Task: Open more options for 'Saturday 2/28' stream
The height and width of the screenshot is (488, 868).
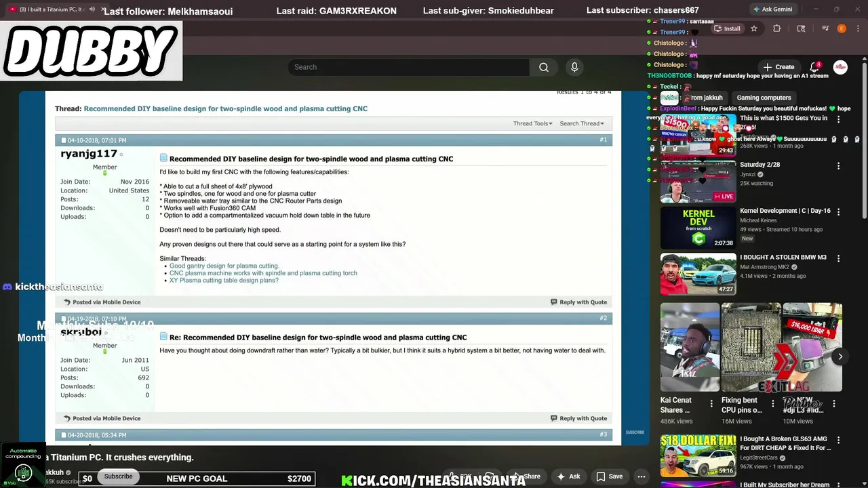Action: point(838,166)
